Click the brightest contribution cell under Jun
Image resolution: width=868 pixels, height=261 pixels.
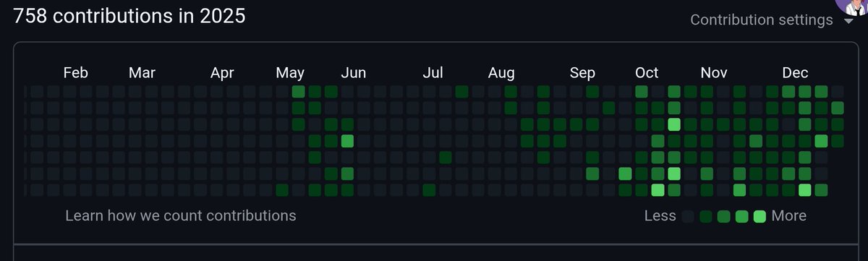coord(347,140)
